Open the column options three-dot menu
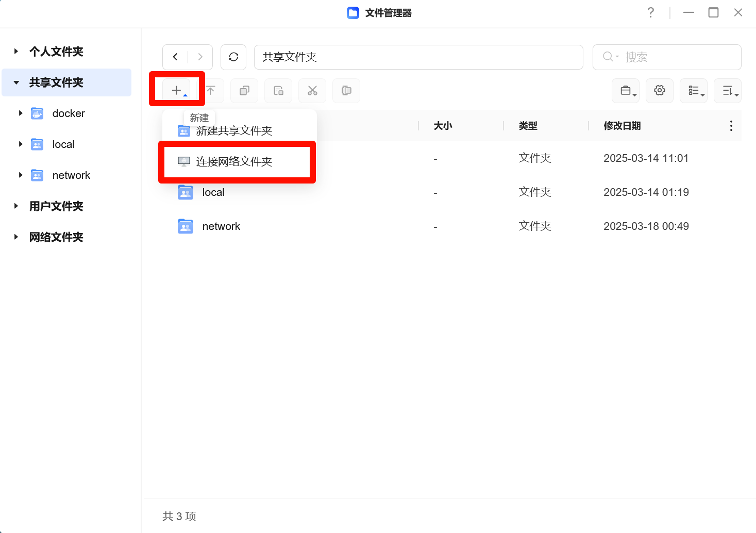This screenshot has width=756, height=533. coord(731,126)
